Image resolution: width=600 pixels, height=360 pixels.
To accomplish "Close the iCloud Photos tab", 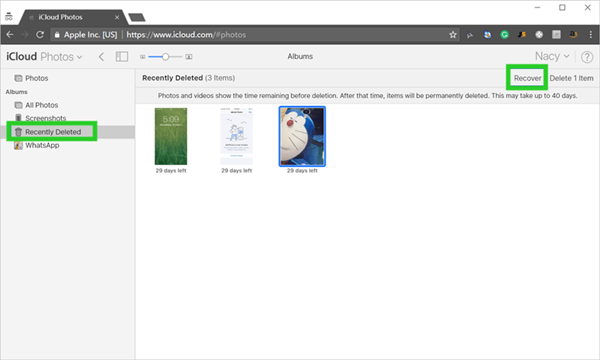I will click(117, 17).
